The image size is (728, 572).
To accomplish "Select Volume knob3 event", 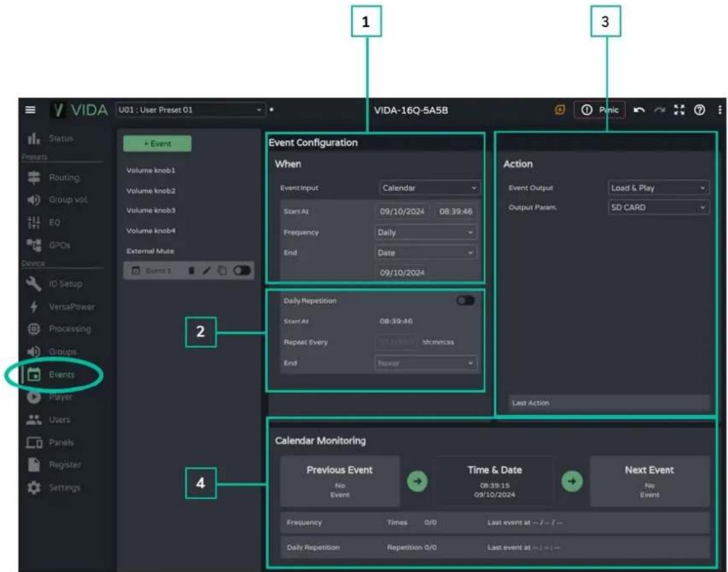I will (150, 211).
